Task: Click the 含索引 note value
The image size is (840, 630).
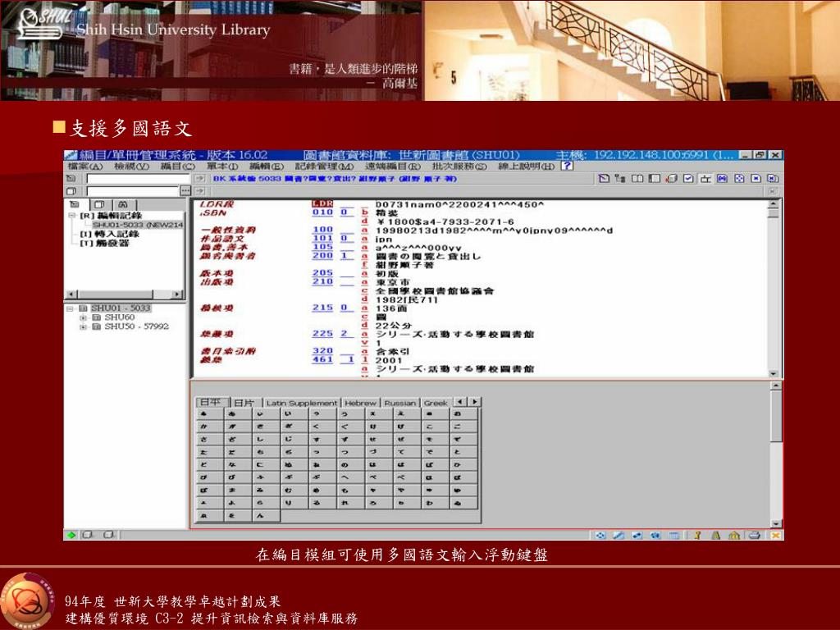Action: pos(392,351)
